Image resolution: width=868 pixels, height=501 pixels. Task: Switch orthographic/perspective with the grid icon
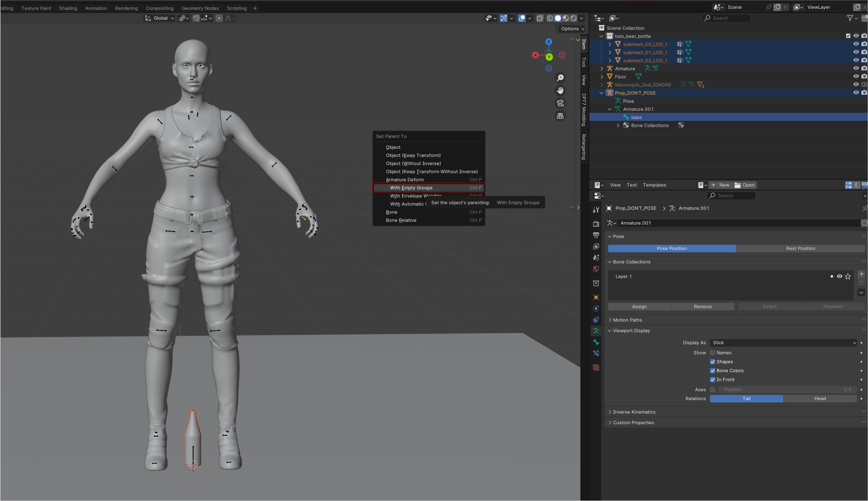pyautogui.click(x=560, y=116)
